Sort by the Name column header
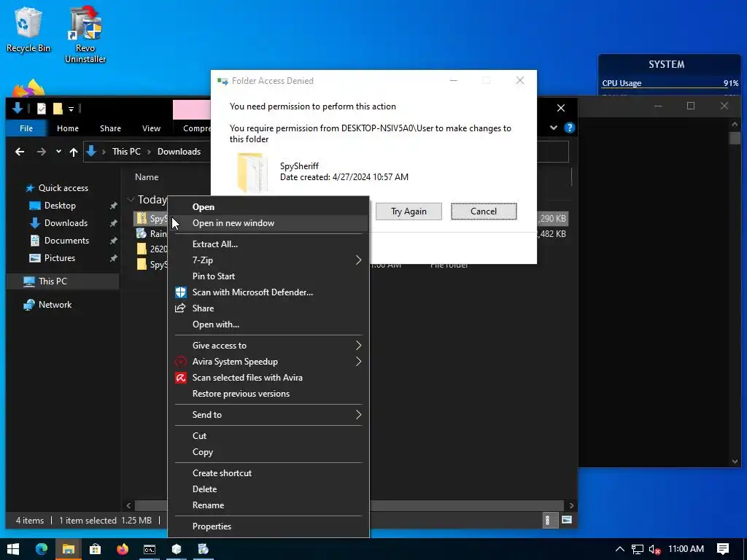The image size is (747, 560). tap(147, 177)
